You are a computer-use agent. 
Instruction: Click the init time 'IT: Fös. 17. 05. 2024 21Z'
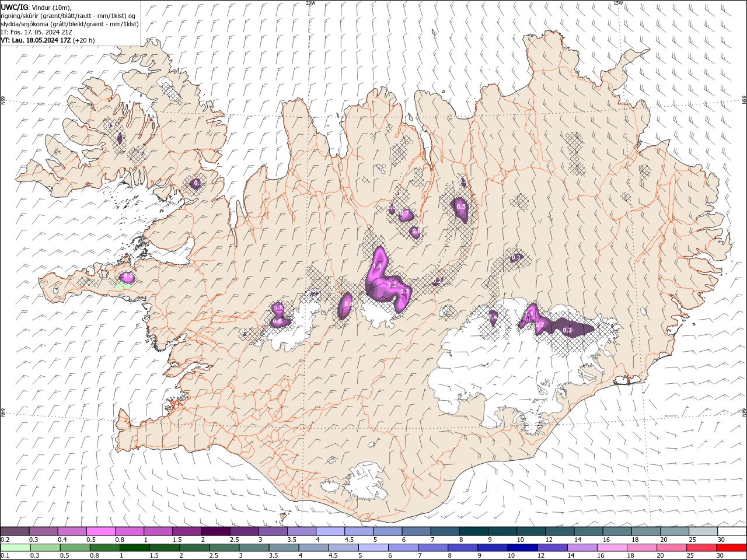(x=36, y=32)
